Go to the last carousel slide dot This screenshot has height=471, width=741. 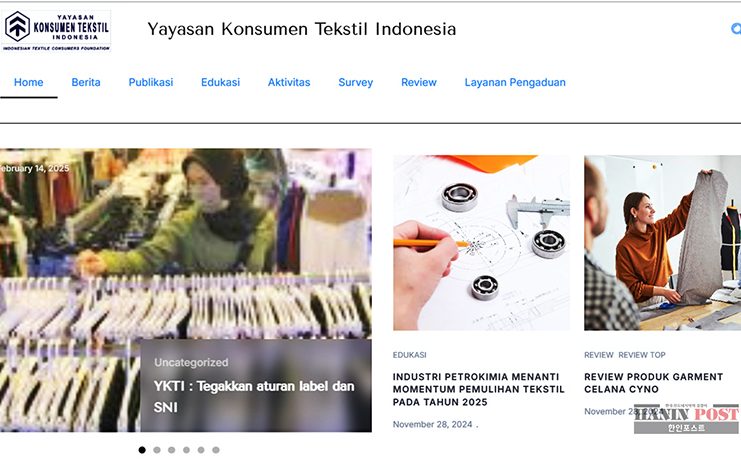[215, 450]
